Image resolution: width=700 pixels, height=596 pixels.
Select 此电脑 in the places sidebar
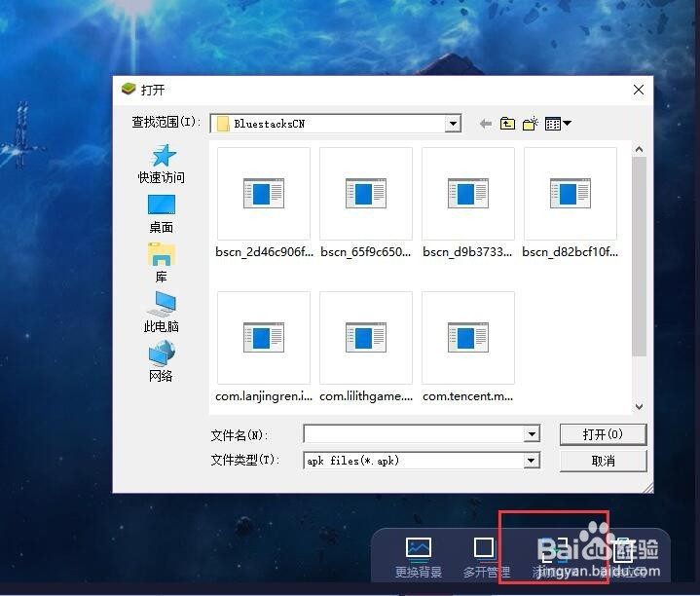coord(162,312)
